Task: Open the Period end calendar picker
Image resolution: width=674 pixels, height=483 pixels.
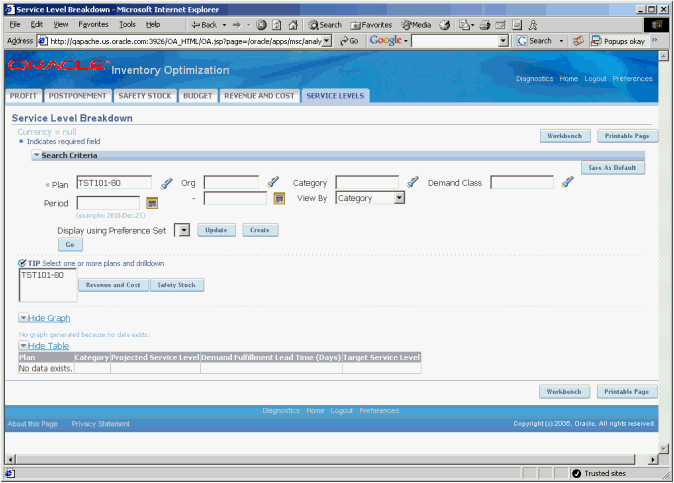Action: [279, 198]
